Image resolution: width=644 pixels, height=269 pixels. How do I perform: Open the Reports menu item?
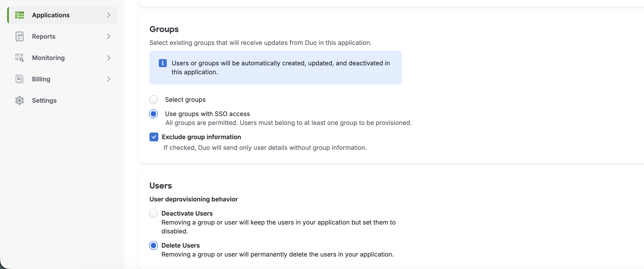pyautogui.click(x=62, y=36)
